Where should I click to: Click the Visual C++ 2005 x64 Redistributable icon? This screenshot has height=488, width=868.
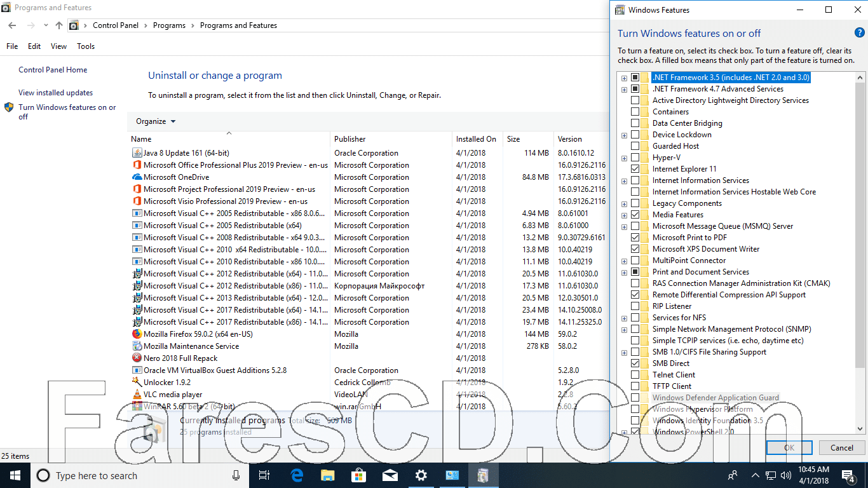[x=137, y=226]
